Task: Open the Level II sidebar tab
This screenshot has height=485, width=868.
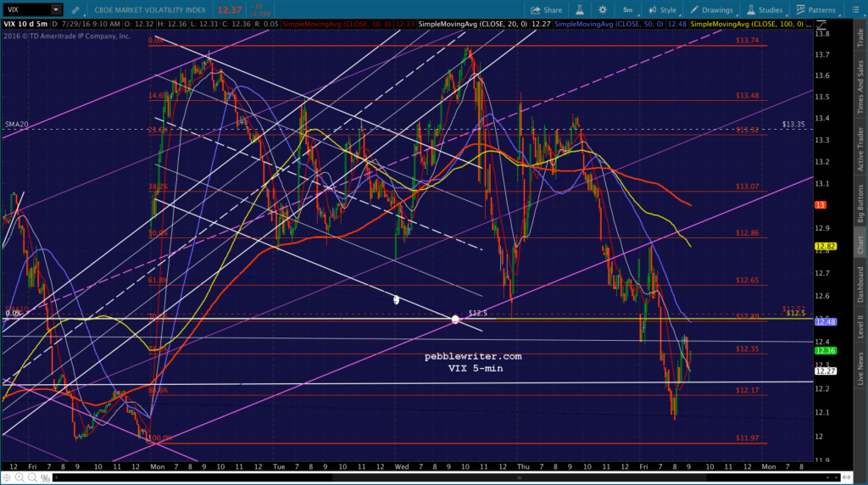Action: coord(860,326)
